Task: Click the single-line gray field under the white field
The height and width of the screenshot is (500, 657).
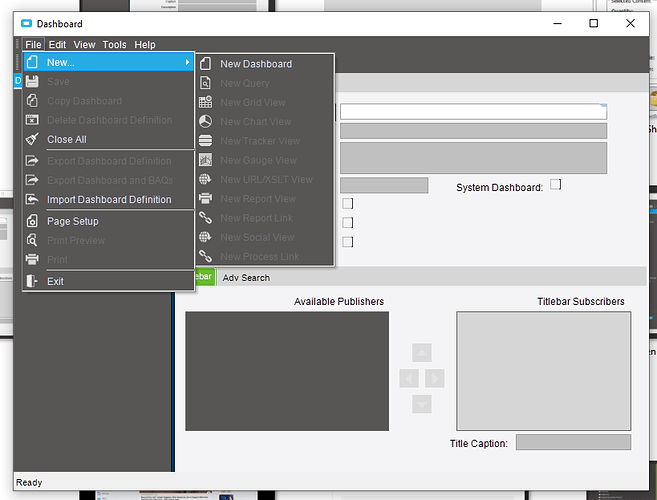Action: (x=473, y=131)
